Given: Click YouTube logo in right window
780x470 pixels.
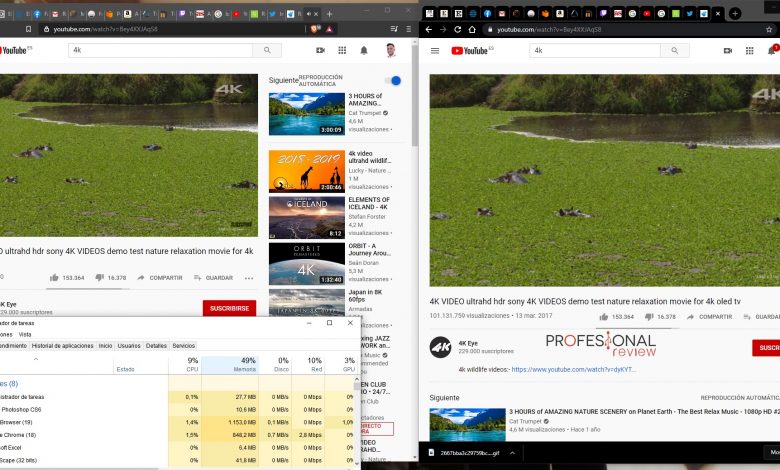Looking at the screenshot, I should tap(470, 51).
